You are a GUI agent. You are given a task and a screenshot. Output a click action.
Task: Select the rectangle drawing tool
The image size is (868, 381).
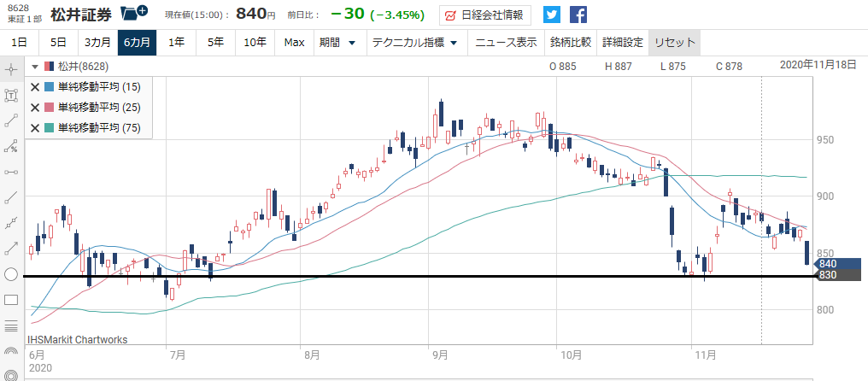(x=11, y=300)
